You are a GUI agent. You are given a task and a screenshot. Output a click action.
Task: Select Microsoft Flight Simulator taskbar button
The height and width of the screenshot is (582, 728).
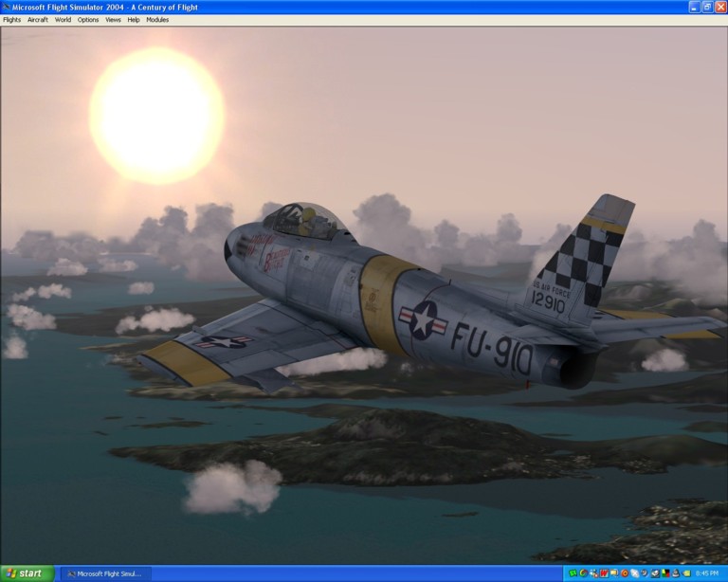point(104,573)
